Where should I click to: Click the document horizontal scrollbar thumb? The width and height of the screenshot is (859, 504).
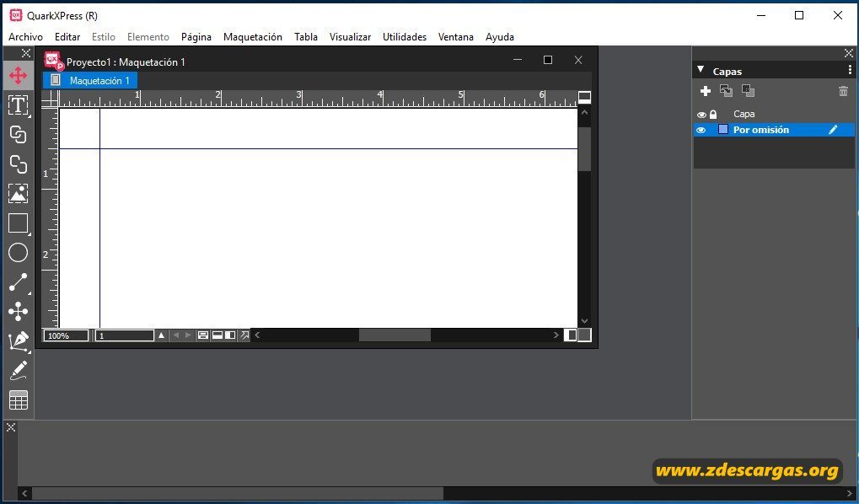(x=395, y=335)
